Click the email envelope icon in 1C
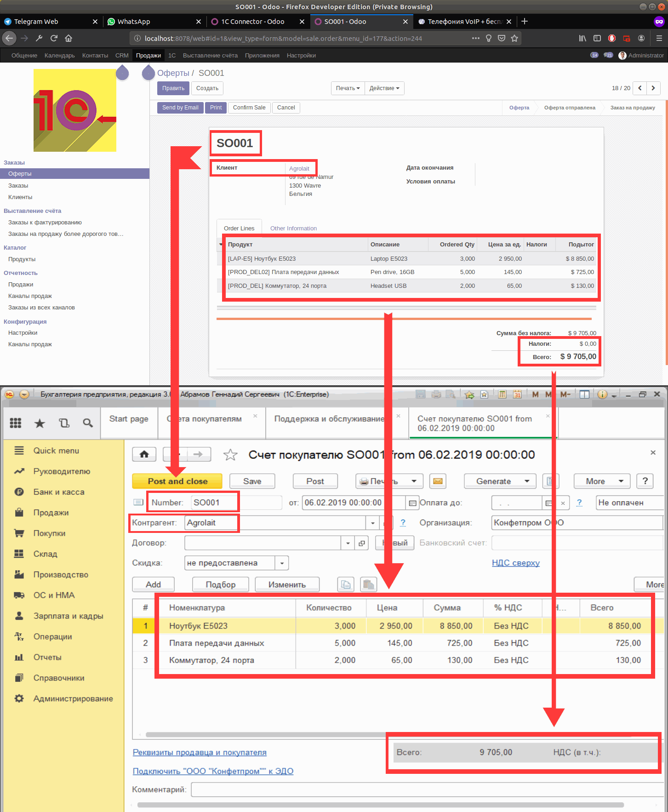Image resolution: width=668 pixels, height=812 pixels. coord(438,481)
